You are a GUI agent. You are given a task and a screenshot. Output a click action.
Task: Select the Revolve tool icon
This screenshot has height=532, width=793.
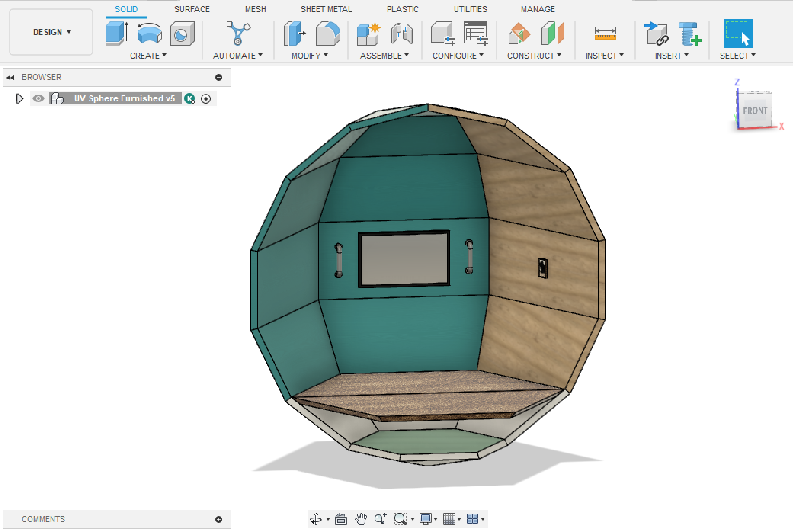point(149,34)
